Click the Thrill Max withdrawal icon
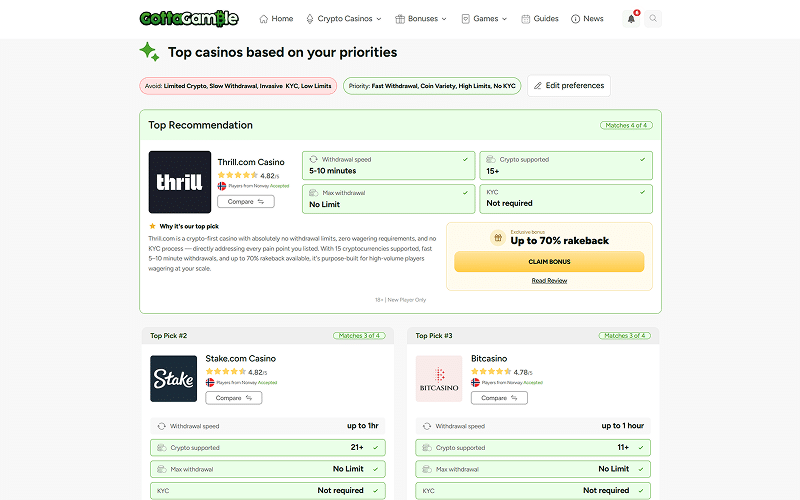This screenshot has width=800, height=500. click(x=314, y=193)
